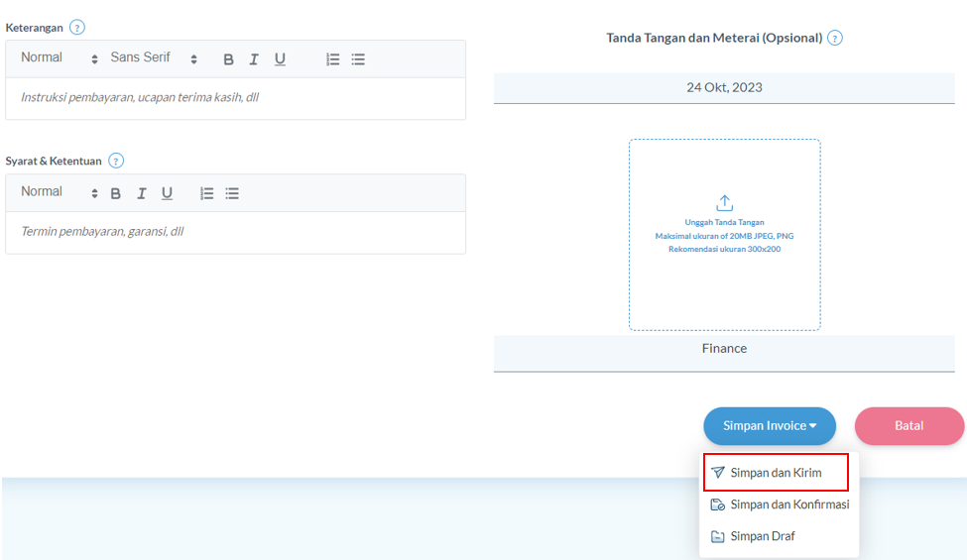Screen dimensions: 967x560
Task: Toggle underline in Keterangan editor
Action: tap(280, 59)
